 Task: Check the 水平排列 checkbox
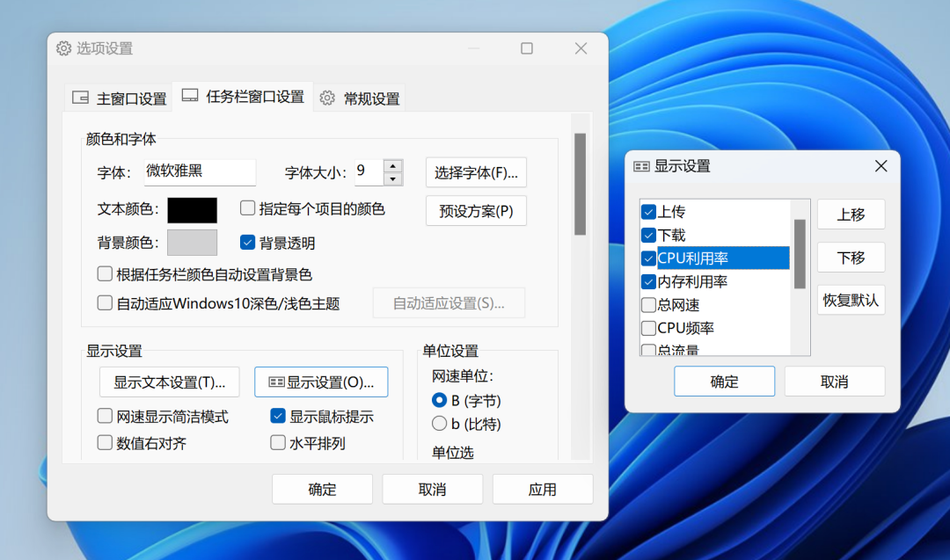[277, 442]
